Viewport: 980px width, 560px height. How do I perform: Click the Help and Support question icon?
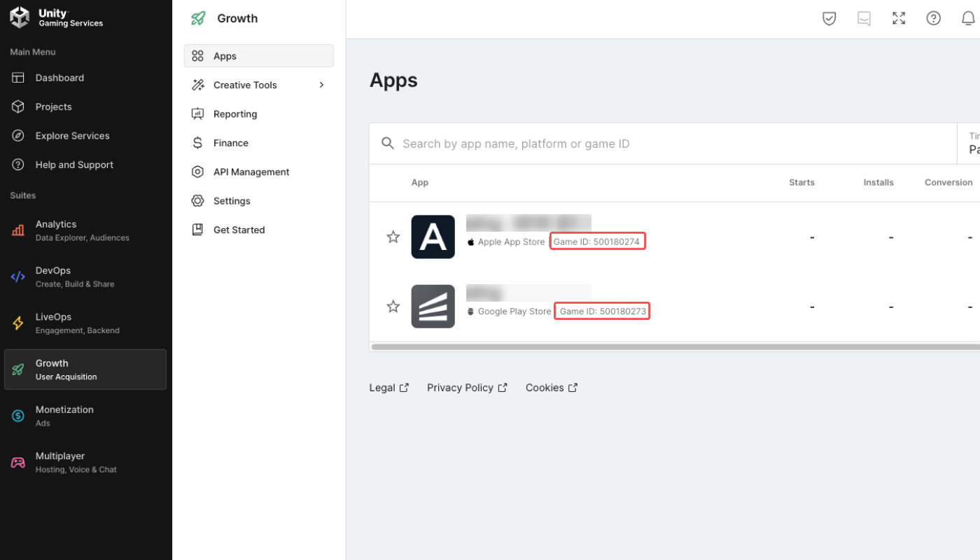pos(18,165)
